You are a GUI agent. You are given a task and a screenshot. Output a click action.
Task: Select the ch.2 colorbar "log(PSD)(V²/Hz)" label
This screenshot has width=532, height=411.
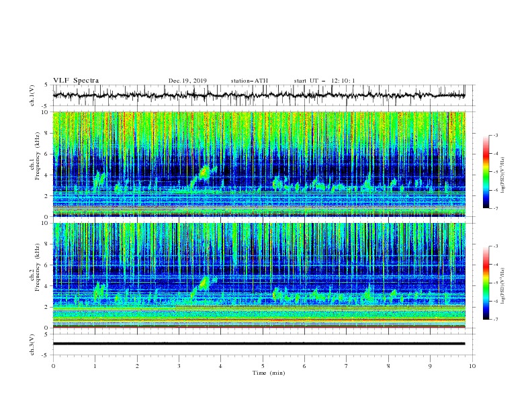pos(502,286)
